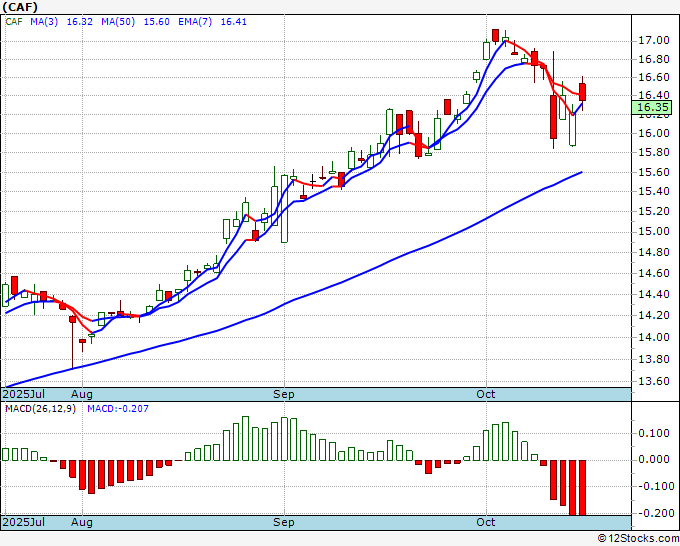Click the MA(3) value 16.32
This screenshot has width=680, height=546.
pos(79,22)
